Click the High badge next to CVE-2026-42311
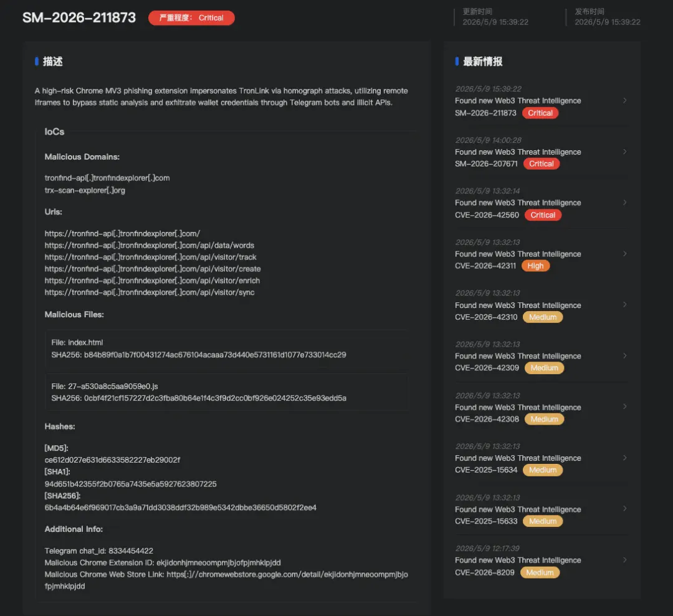The height and width of the screenshot is (616, 673). 535,266
